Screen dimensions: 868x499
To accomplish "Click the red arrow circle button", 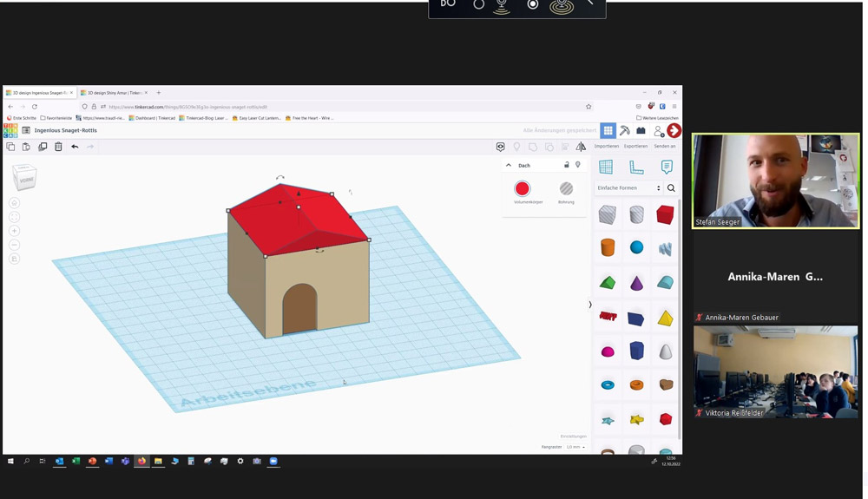I will point(674,130).
